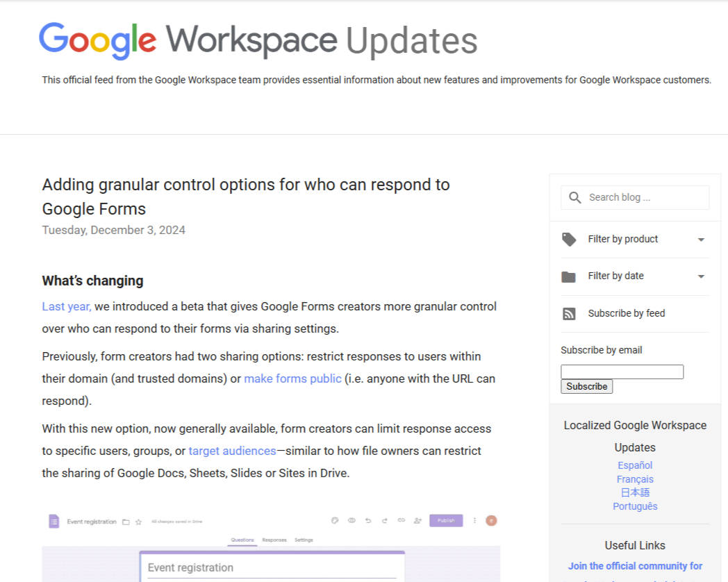Click the Redo icon in the Forms toolbar
This screenshot has height=582, width=728.
[384, 520]
